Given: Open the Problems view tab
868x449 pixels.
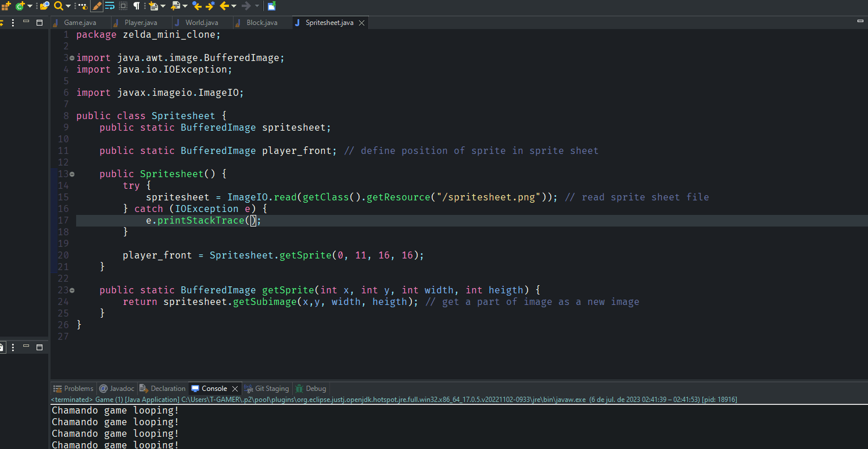Looking at the screenshot, I should pyautogui.click(x=73, y=389).
